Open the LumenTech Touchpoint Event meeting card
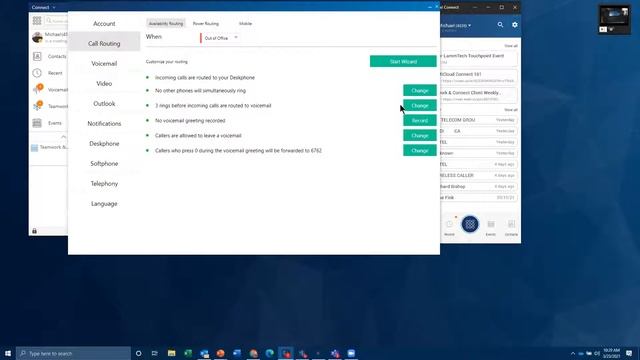 479,58
